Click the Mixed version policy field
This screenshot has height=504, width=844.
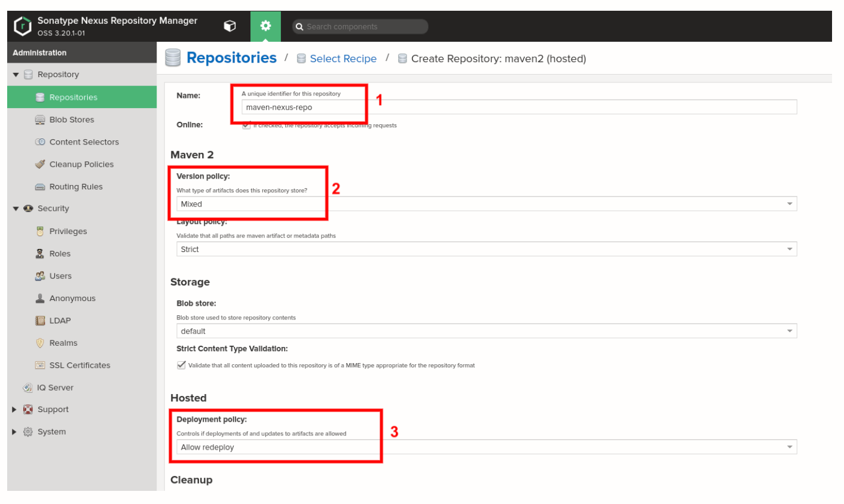coord(487,204)
